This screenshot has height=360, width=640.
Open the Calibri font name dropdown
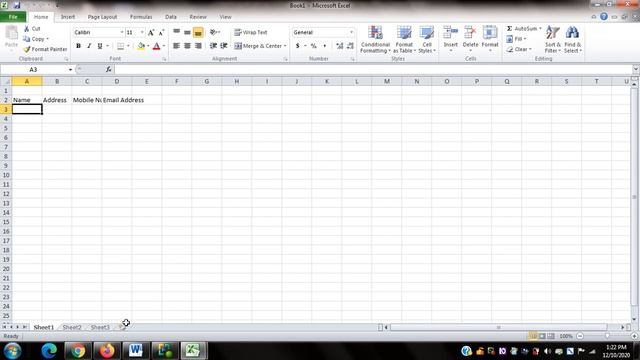[x=121, y=32]
